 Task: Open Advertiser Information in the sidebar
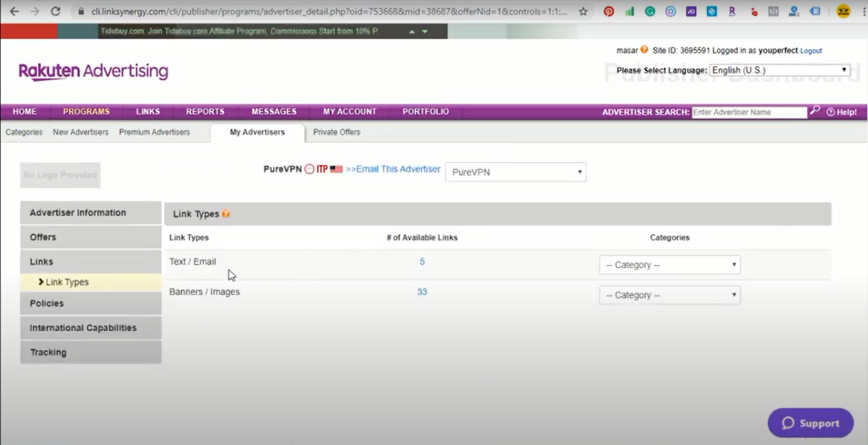(x=91, y=213)
